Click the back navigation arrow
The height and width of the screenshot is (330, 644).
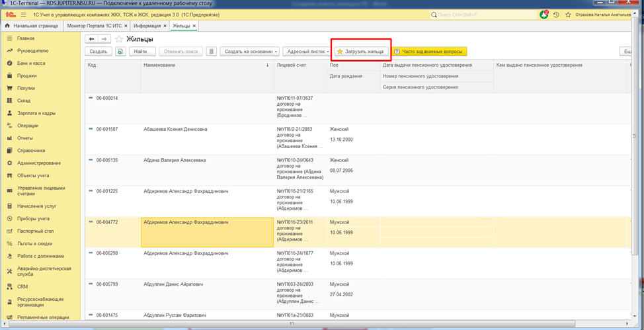(x=93, y=39)
